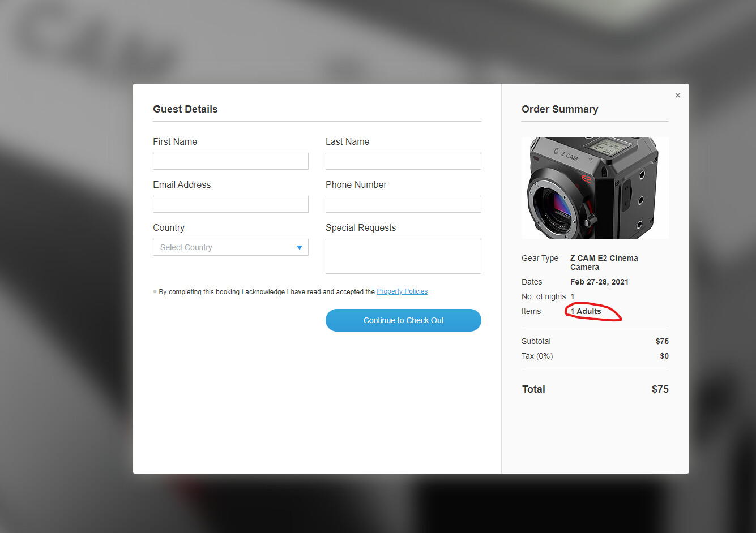Open the Select Country dropdown
The width and height of the screenshot is (756, 533).
coord(230,247)
